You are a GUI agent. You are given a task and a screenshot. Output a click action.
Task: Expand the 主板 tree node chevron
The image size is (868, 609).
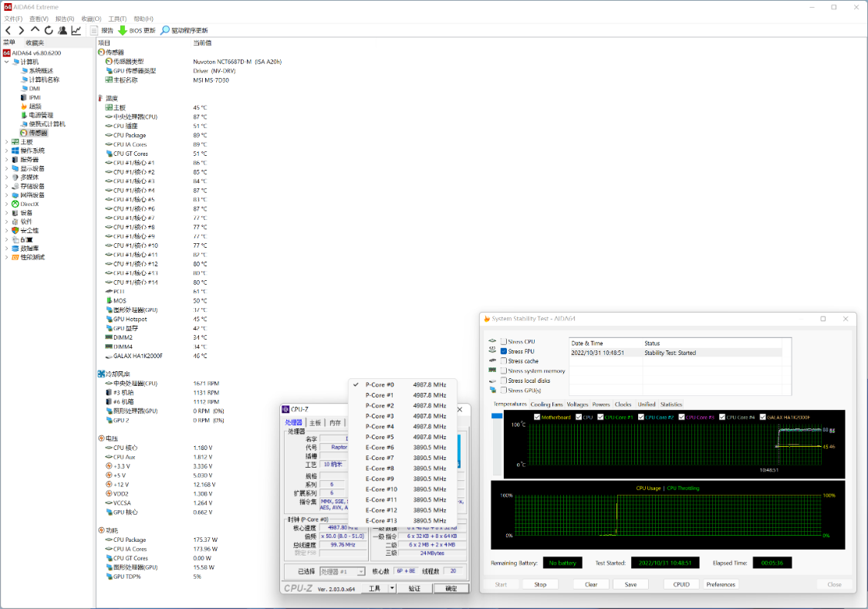pyautogui.click(x=7, y=142)
